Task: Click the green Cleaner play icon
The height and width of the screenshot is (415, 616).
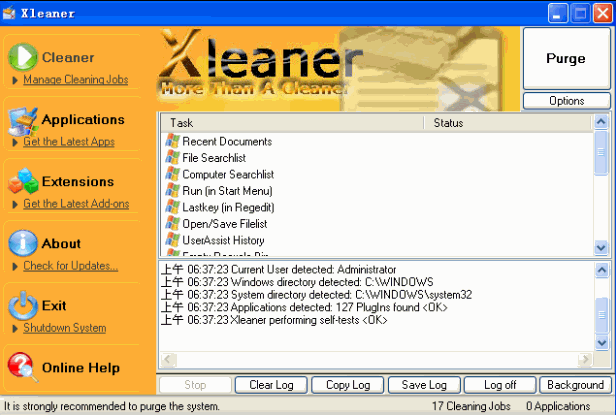Action: 23,57
